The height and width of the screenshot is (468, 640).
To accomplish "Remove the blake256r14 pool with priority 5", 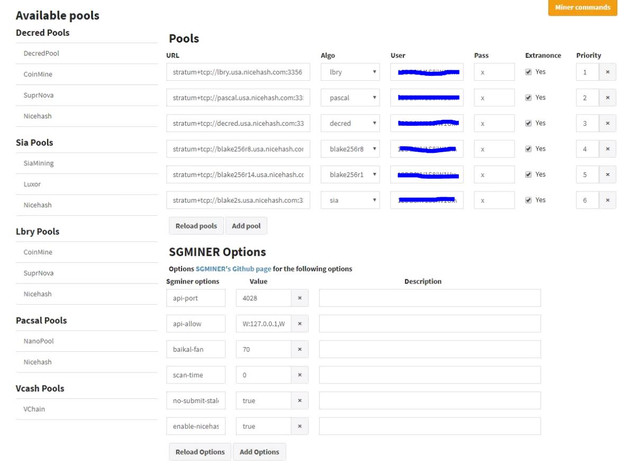I will tap(607, 175).
